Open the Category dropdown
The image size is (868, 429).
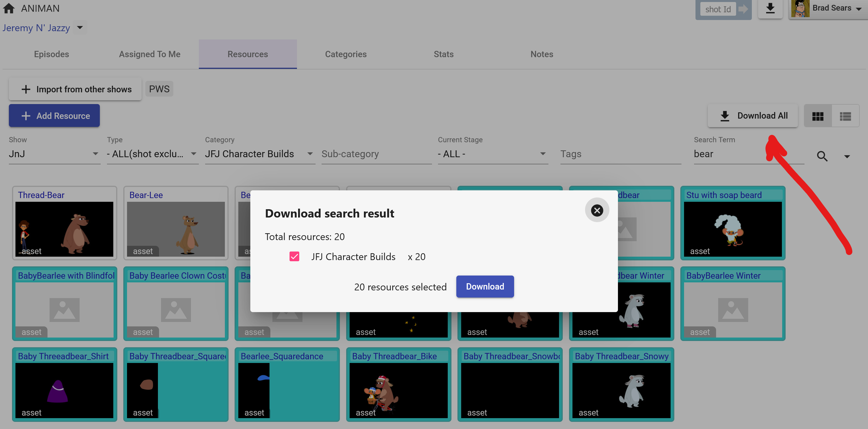pos(259,154)
